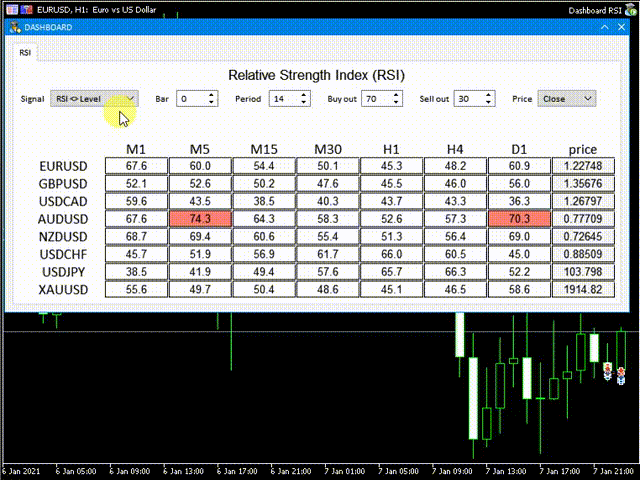Image resolution: width=640 pixels, height=480 pixels.
Task: Click the left trade marker on the chart
Action: pos(606,370)
